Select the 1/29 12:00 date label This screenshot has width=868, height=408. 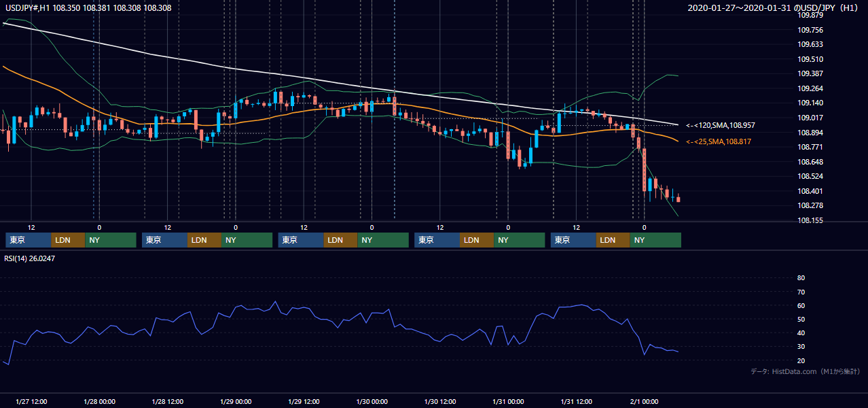point(304,402)
